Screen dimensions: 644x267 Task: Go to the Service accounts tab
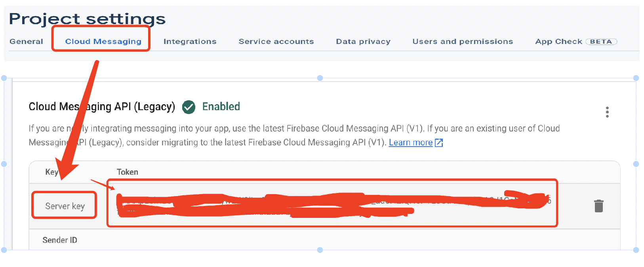pos(276,42)
